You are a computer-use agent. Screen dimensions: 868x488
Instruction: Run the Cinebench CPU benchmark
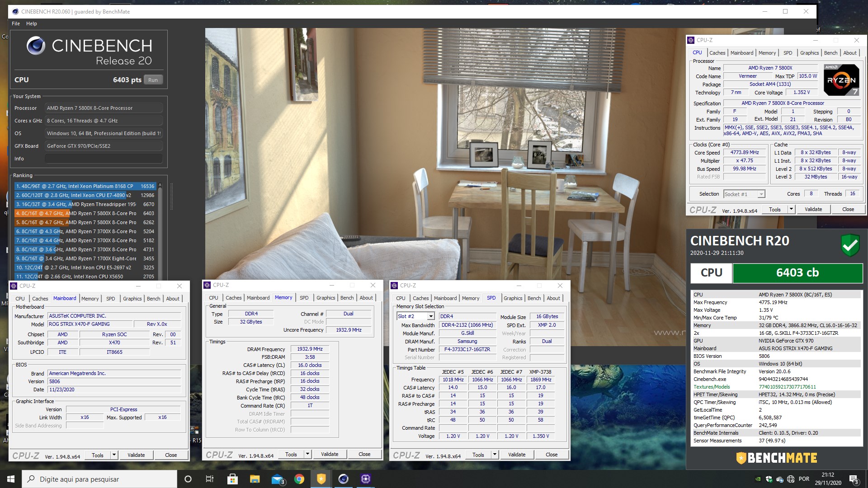point(153,80)
